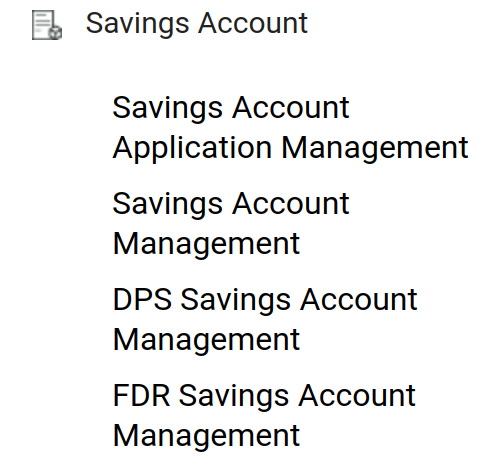Choose the second submenu item Savings Account Management
This screenshot has height=466, width=482.
click(x=231, y=223)
